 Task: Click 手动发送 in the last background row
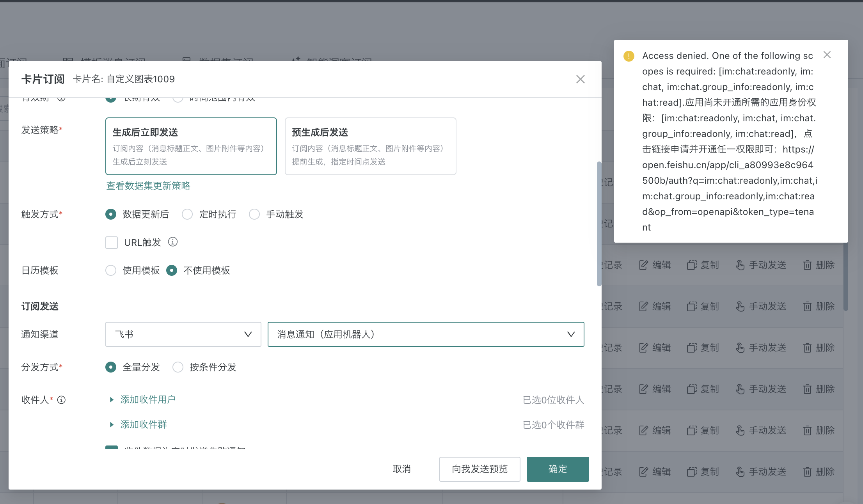pyautogui.click(x=761, y=472)
